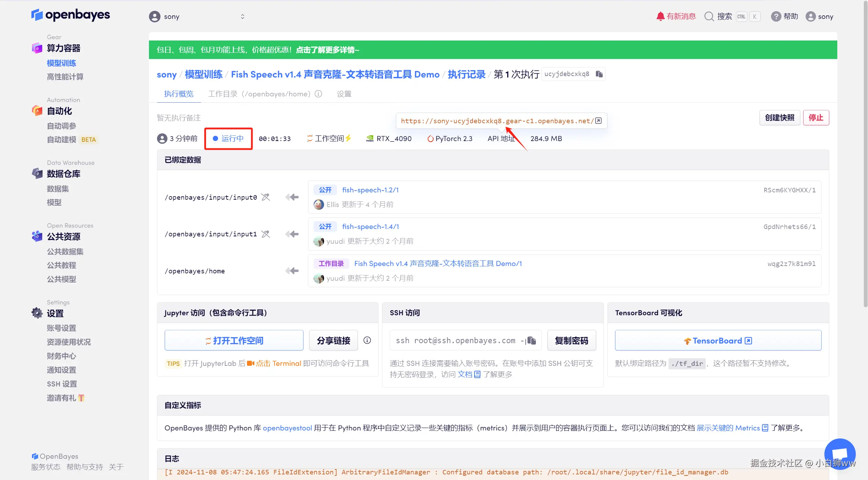Click 打开工作空间 button
The width and height of the screenshot is (868, 480).
click(x=234, y=340)
